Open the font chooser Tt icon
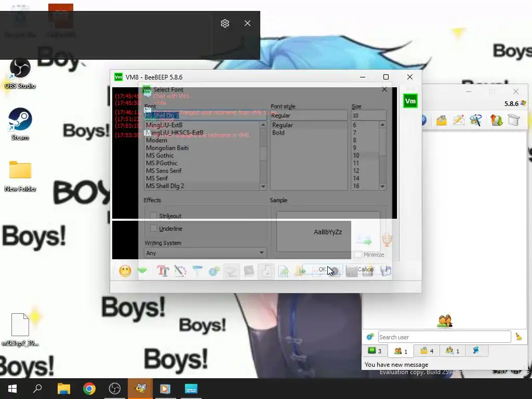This screenshot has width=532, height=399. tap(163, 271)
